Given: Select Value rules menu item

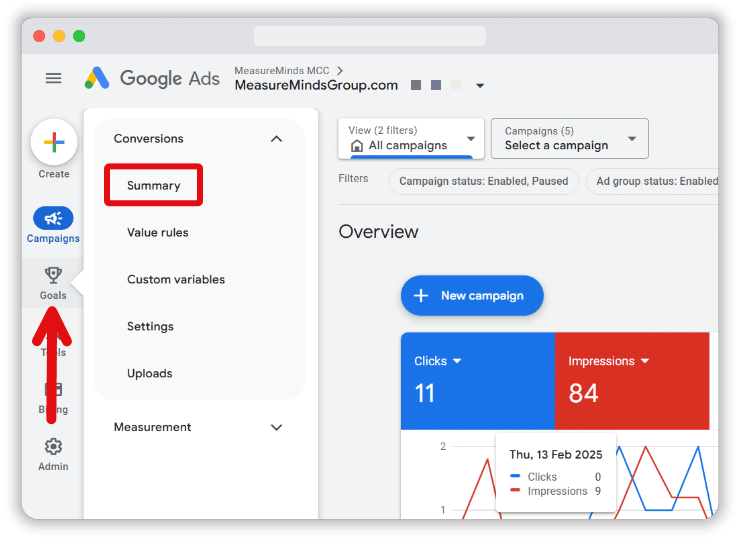Looking at the screenshot, I should pos(157,232).
